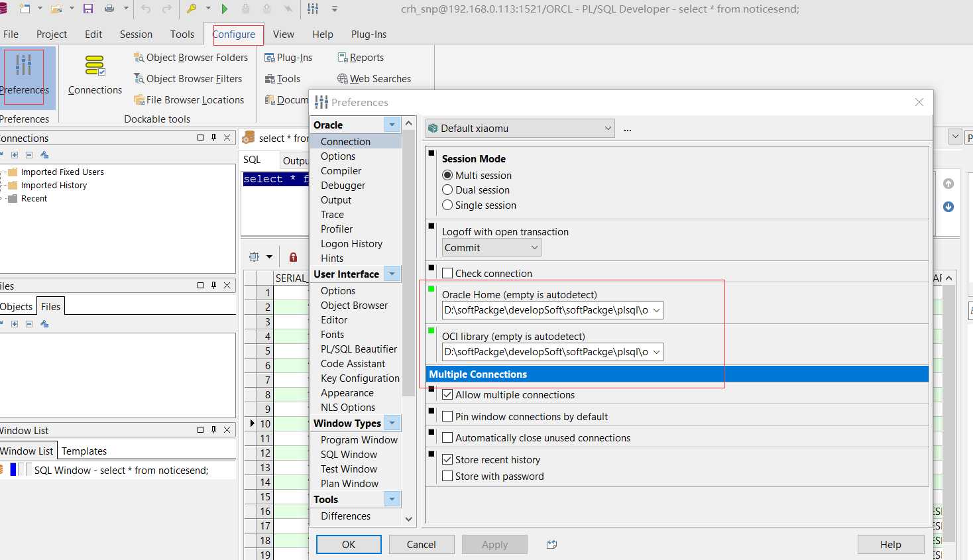Select PL/SQL Beautifier preference page

point(359,349)
